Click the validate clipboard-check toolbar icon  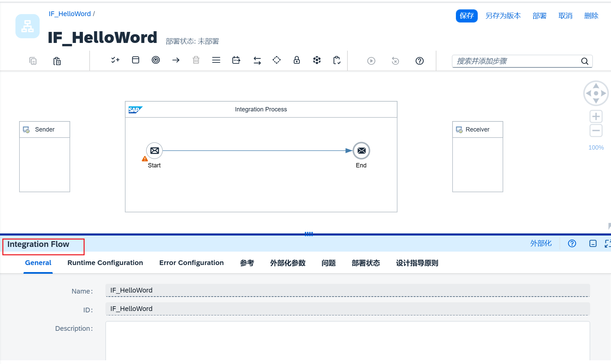(337, 60)
